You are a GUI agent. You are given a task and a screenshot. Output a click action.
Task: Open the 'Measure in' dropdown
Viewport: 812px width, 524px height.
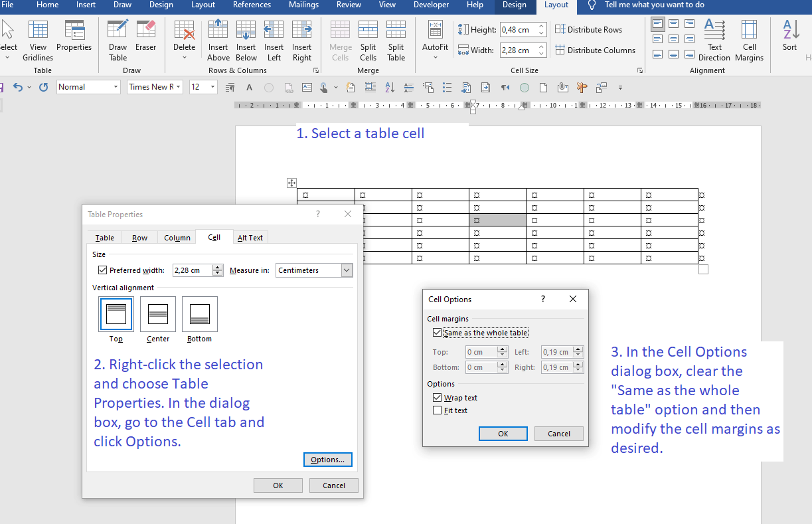click(x=346, y=270)
